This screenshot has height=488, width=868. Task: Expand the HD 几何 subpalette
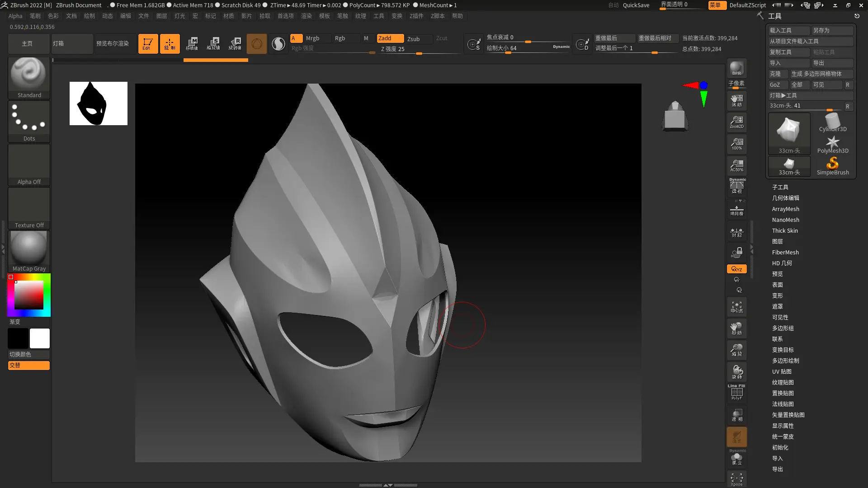(x=782, y=263)
